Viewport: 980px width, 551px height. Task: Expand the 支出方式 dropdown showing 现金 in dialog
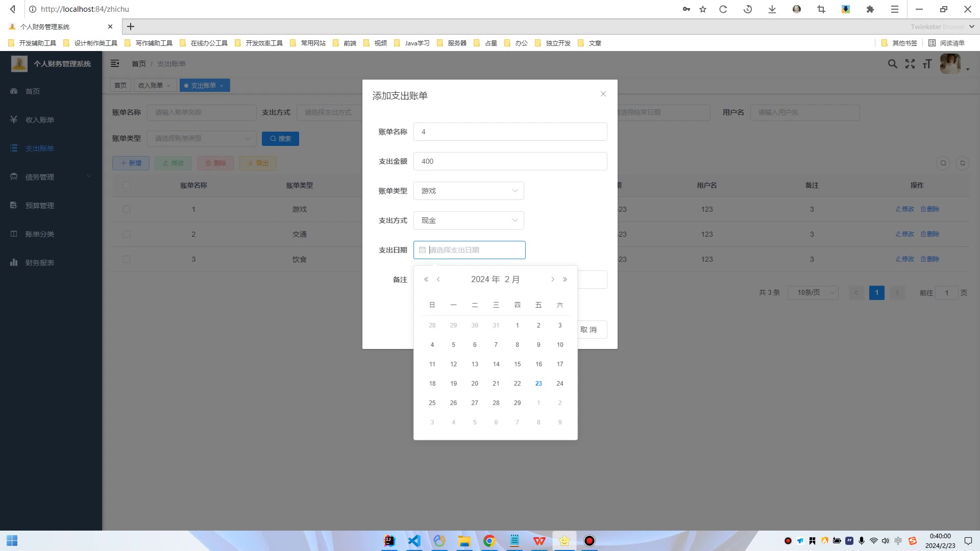coord(469,220)
